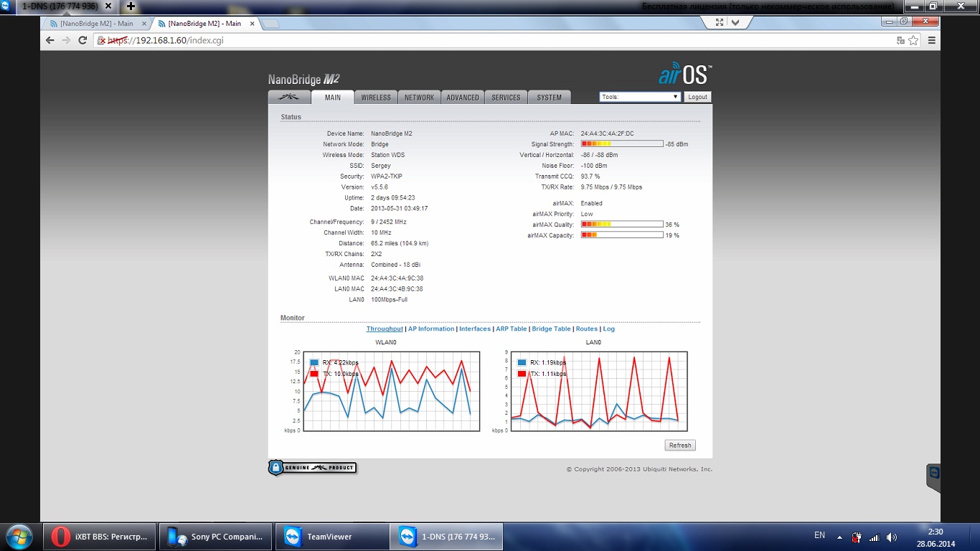Add a new TeamViewer session tab

coord(131,6)
